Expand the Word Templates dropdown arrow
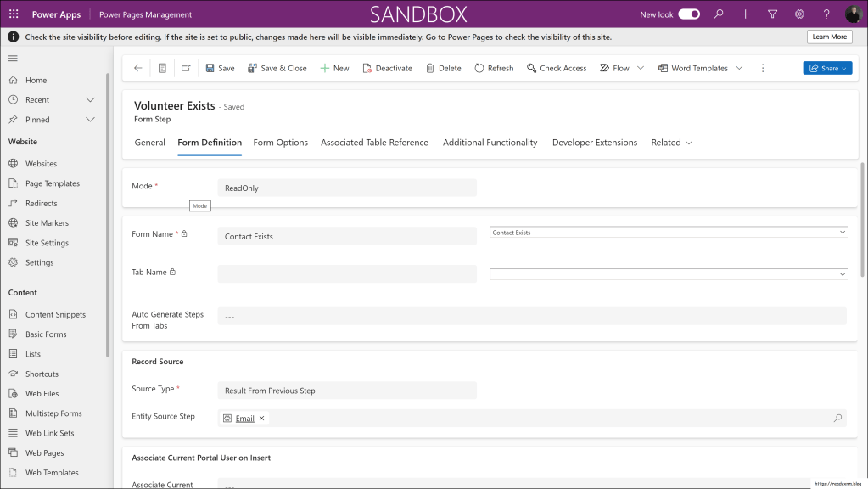The height and width of the screenshot is (489, 868). pos(739,68)
